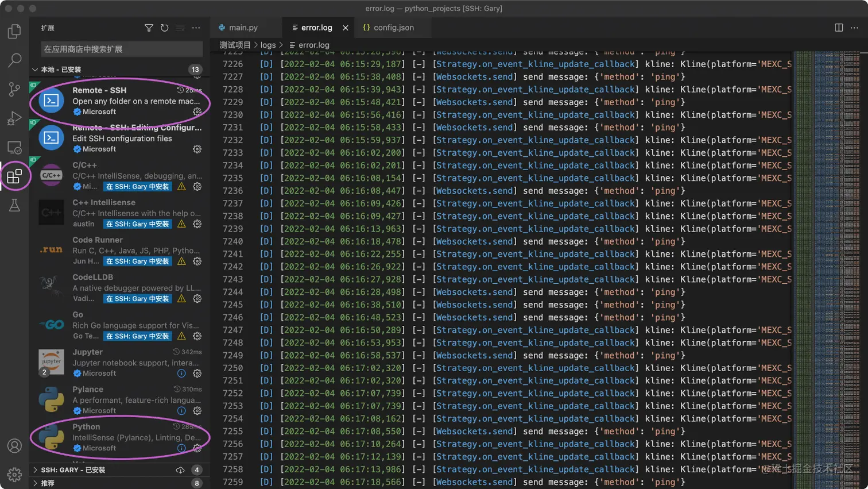
Task: Click info icon on Python extension
Action: click(181, 448)
